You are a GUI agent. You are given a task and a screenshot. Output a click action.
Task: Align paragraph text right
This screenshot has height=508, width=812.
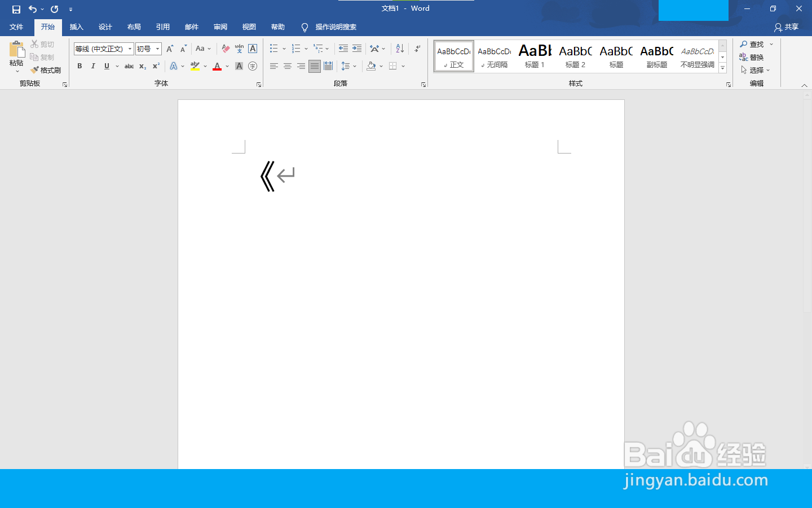coord(301,66)
